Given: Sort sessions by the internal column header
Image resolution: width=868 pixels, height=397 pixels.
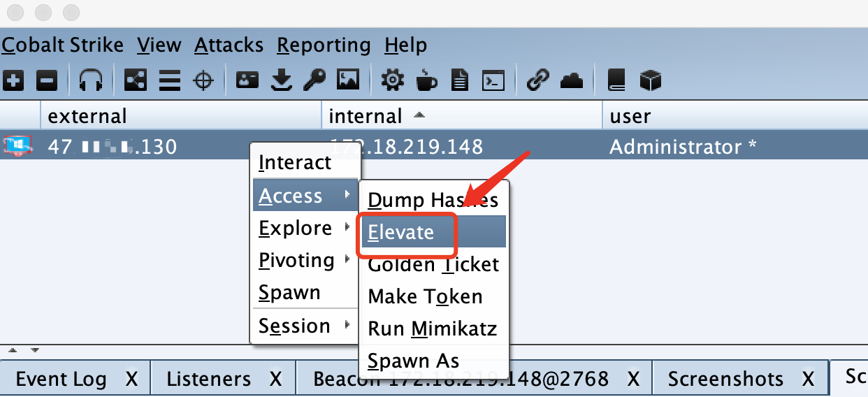Looking at the screenshot, I should coord(366,115).
